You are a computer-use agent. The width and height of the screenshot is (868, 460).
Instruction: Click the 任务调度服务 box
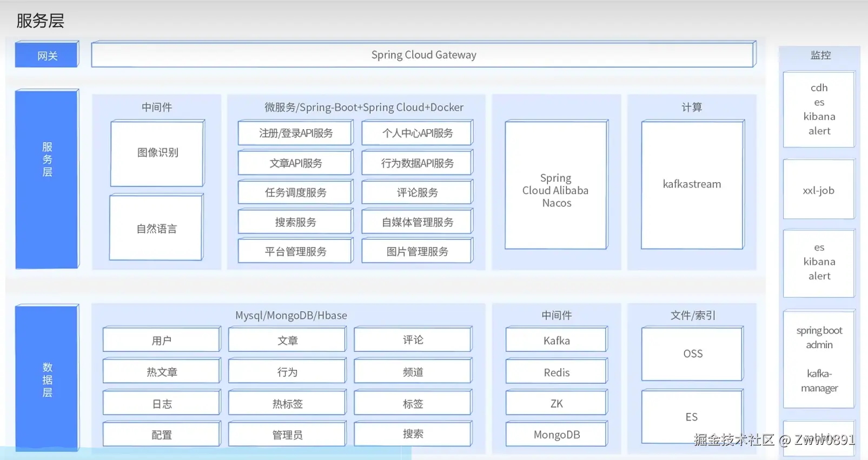pos(295,192)
